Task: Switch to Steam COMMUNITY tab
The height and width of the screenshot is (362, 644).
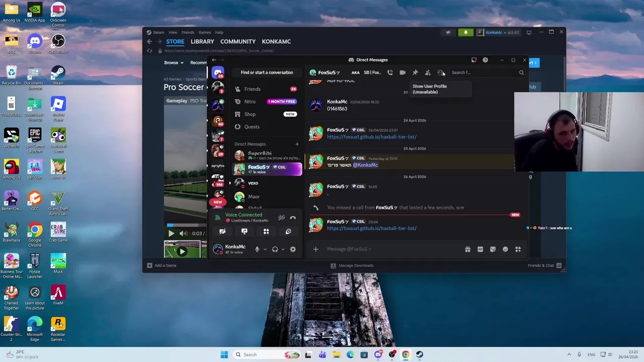Action: (x=238, y=42)
